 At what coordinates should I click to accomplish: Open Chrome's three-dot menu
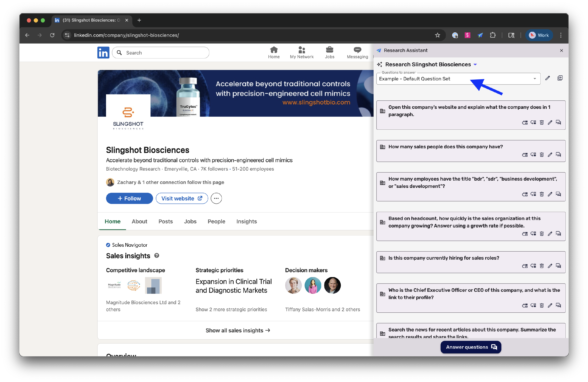pyautogui.click(x=561, y=35)
